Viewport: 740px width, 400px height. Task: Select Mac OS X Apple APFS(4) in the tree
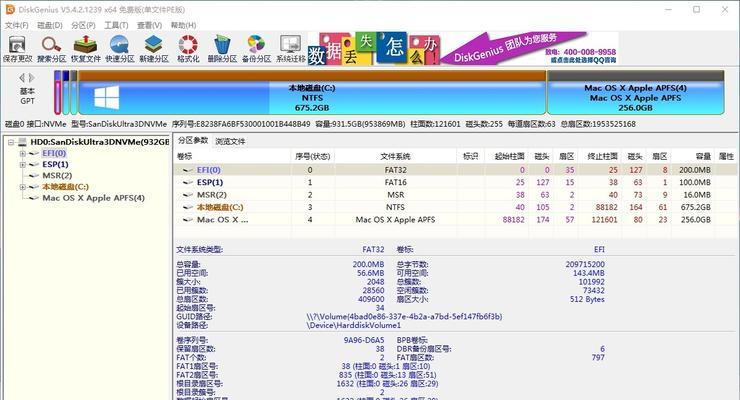click(93, 198)
